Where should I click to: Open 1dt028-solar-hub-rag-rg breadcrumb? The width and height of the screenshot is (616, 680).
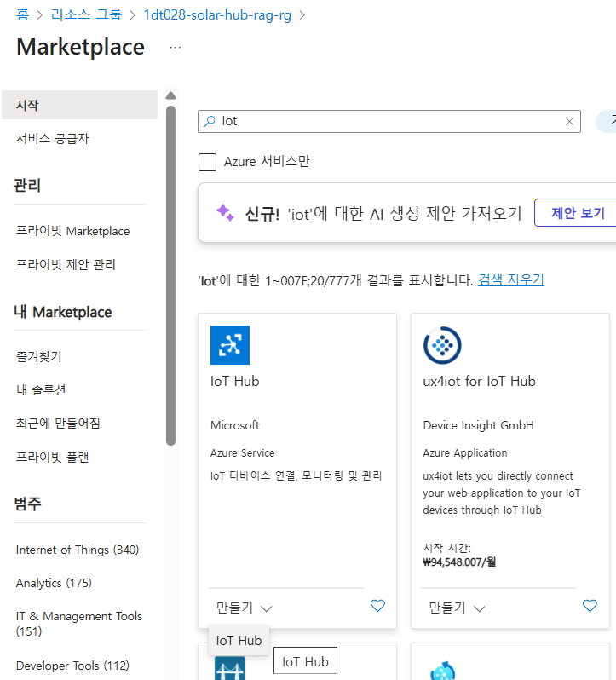click(217, 14)
